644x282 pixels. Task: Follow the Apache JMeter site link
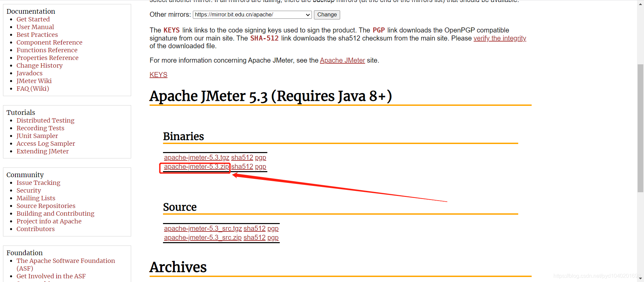coord(342,60)
